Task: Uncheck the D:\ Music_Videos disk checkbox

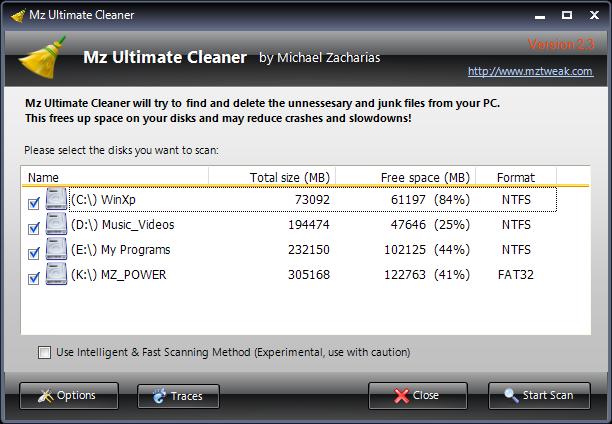Action: click(x=34, y=228)
